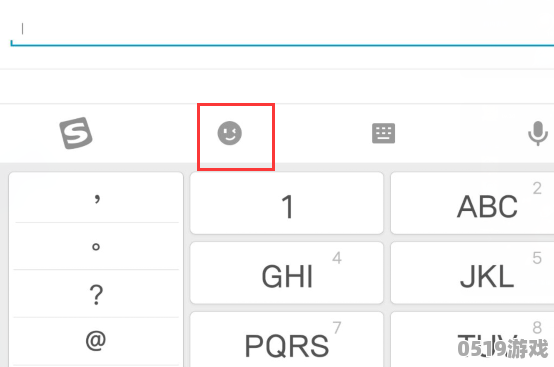Tap the small 2 on the ABC key

(537, 188)
